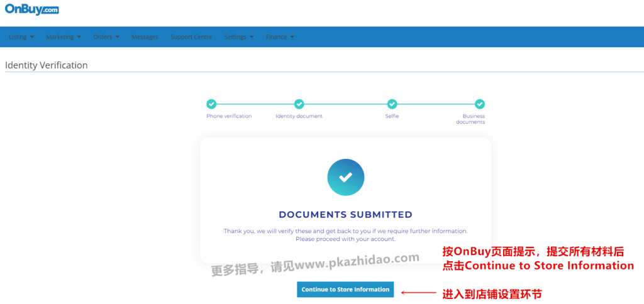Screen dimensions: 644x304
Task: Select the Business documents step label
Action: [x=474, y=119]
